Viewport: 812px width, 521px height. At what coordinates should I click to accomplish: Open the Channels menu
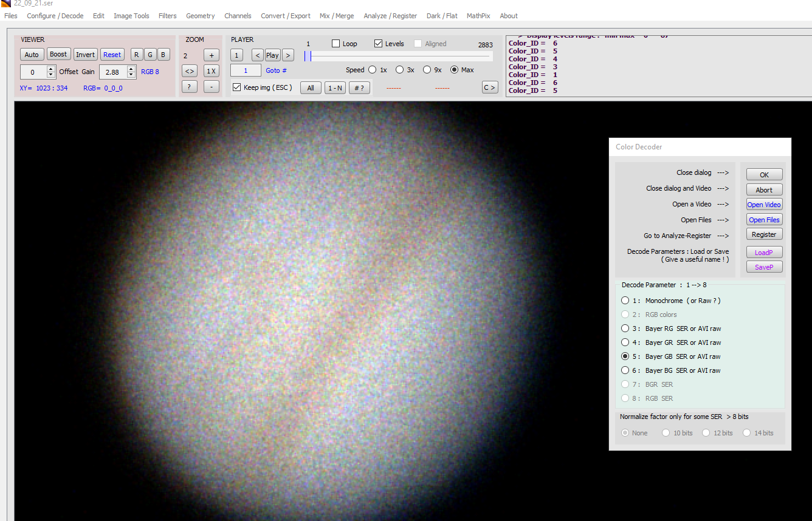pos(238,16)
